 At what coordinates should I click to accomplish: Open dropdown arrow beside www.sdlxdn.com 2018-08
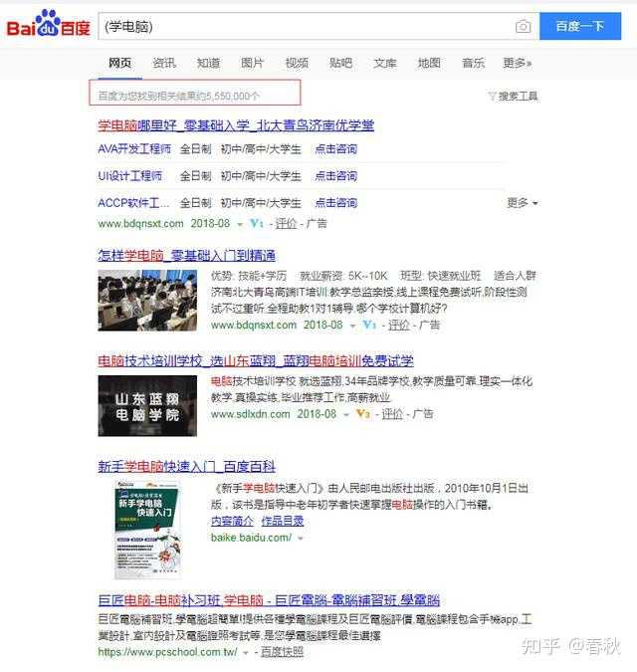[x=346, y=415]
